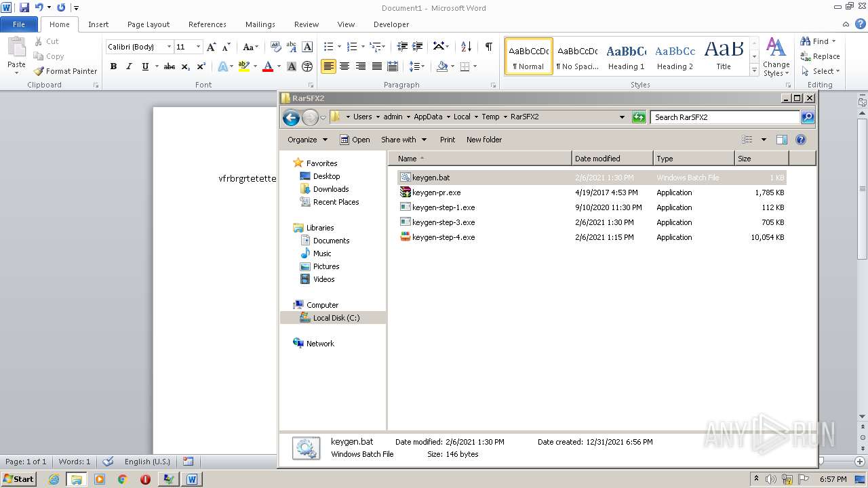Open the Find dropdown arrow
The height and width of the screenshot is (488, 868).
coord(833,41)
